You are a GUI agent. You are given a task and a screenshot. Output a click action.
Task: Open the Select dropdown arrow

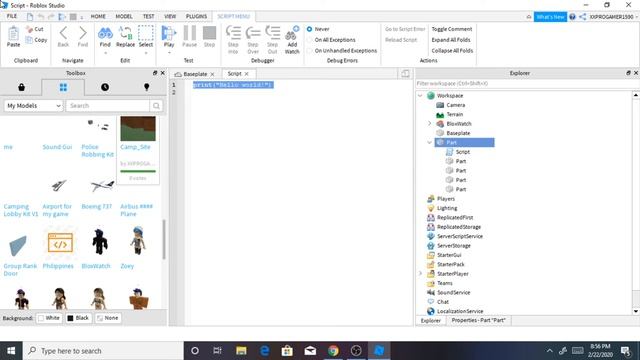(x=146, y=53)
